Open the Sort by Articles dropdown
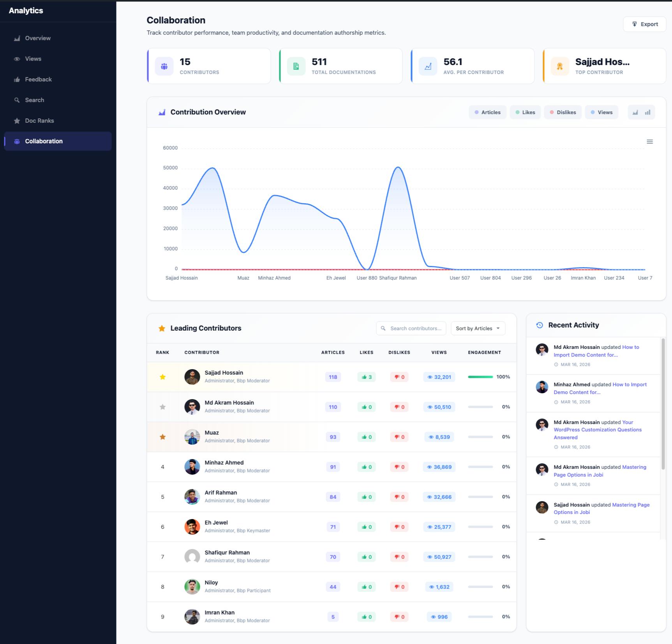Screen dimensions: 672x644 [478, 328]
